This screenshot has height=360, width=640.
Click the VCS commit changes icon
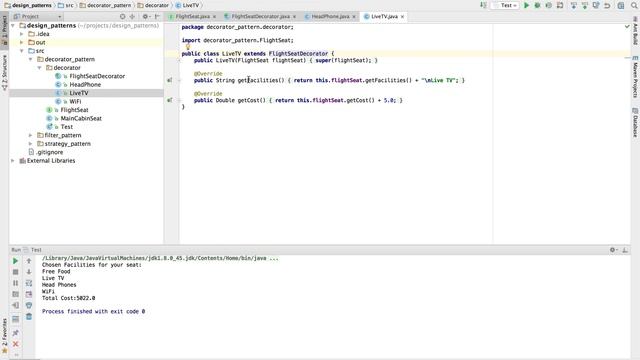[585, 5]
